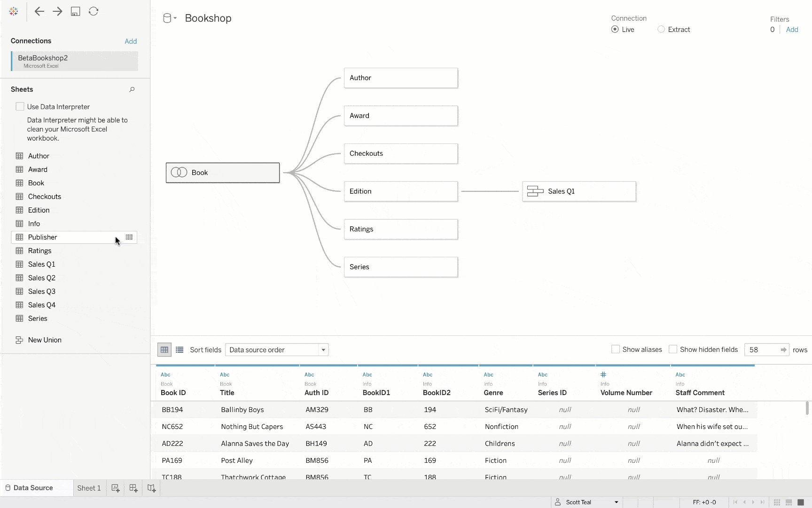
Task: Add a new story
Action: [x=151, y=488]
